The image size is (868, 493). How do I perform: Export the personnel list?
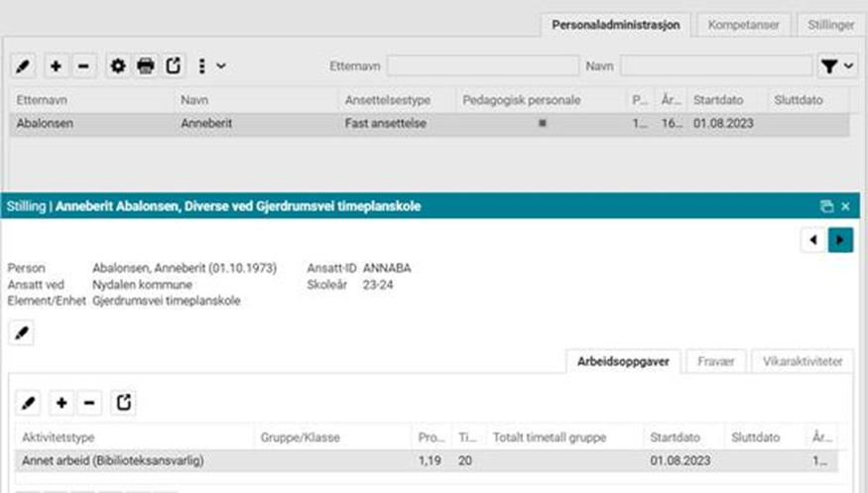point(174,65)
